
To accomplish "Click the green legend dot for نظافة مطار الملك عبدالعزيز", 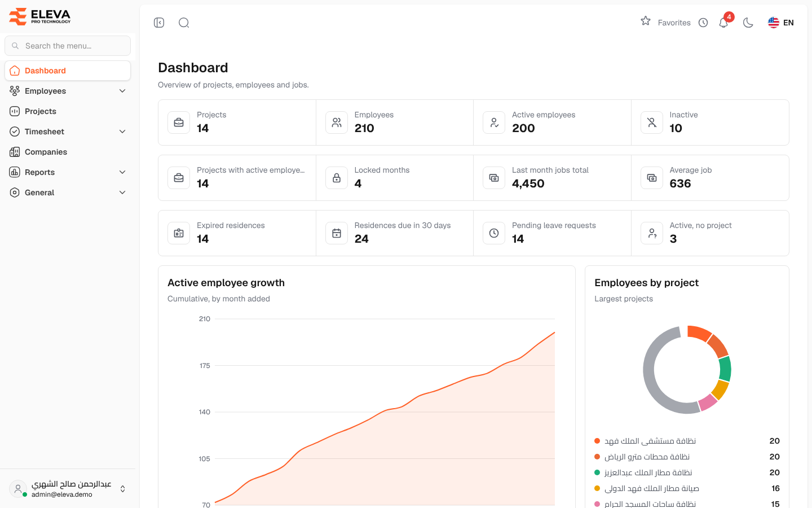I will coord(597,472).
